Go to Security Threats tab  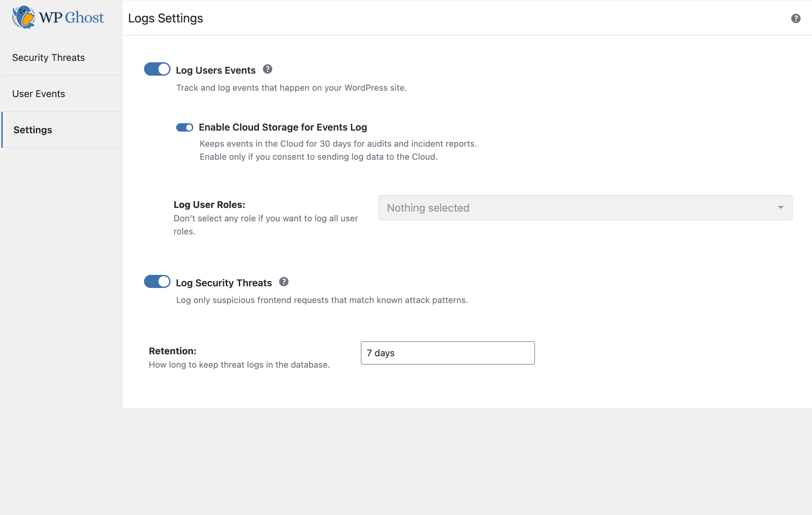tap(49, 58)
